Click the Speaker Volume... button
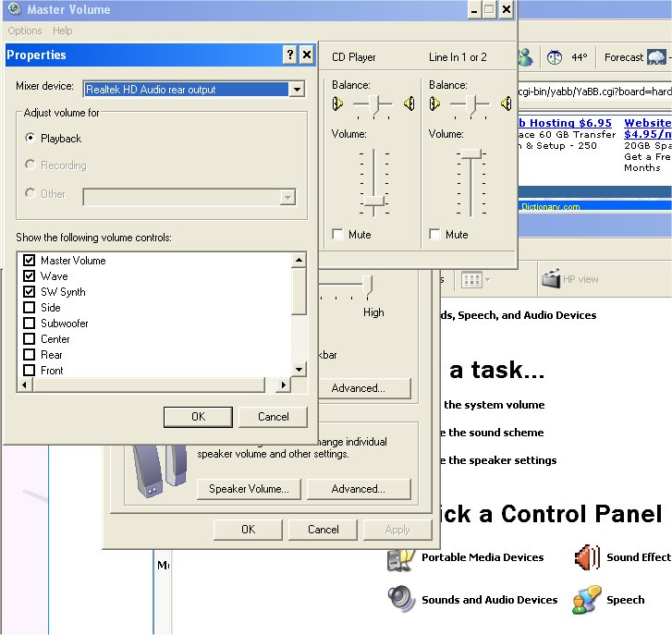This screenshot has width=672, height=635. click(249, 489)
